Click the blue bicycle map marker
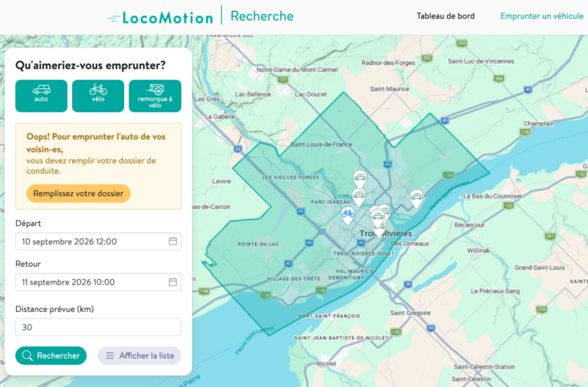 348,215
